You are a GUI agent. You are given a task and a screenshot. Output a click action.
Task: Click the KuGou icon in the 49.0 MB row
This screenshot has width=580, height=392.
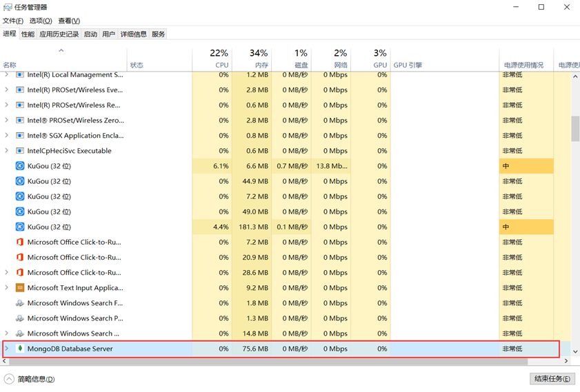[x=20, y=212]
